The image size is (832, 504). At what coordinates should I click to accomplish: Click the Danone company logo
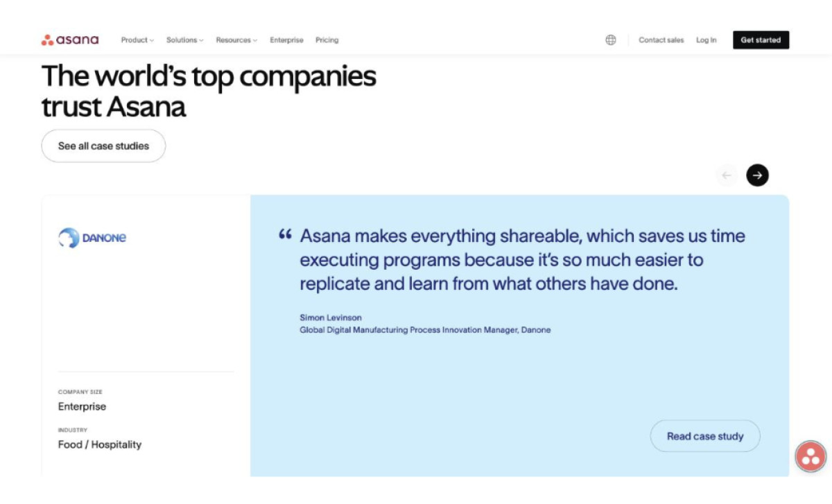[x=91, y=238]
